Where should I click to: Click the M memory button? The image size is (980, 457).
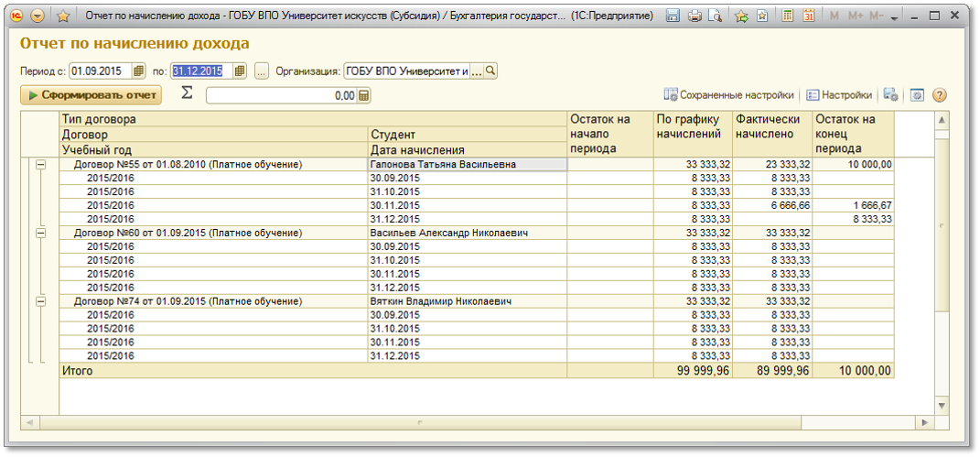point(834,16)
